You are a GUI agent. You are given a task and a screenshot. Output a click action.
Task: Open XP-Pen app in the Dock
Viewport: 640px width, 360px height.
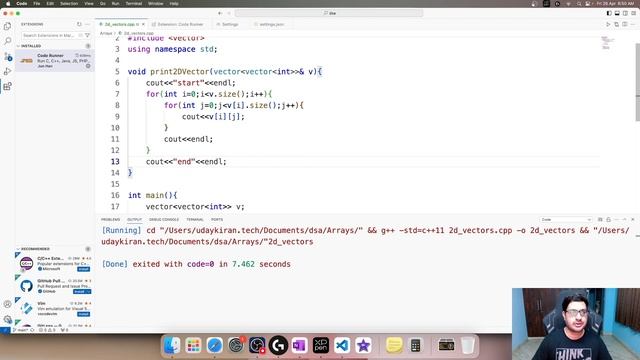coord(321,345)
